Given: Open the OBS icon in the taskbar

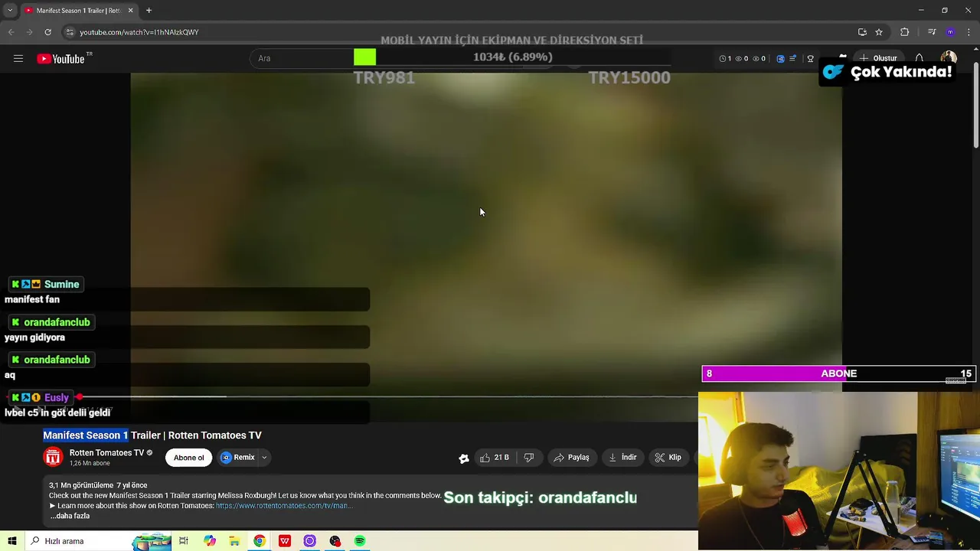Looking at the screenshot, I should (335, 541).
